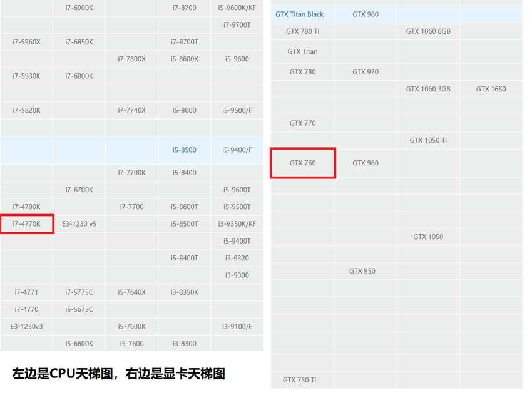
Task: Select the i5-8600T entry
Action: (184, 207)
